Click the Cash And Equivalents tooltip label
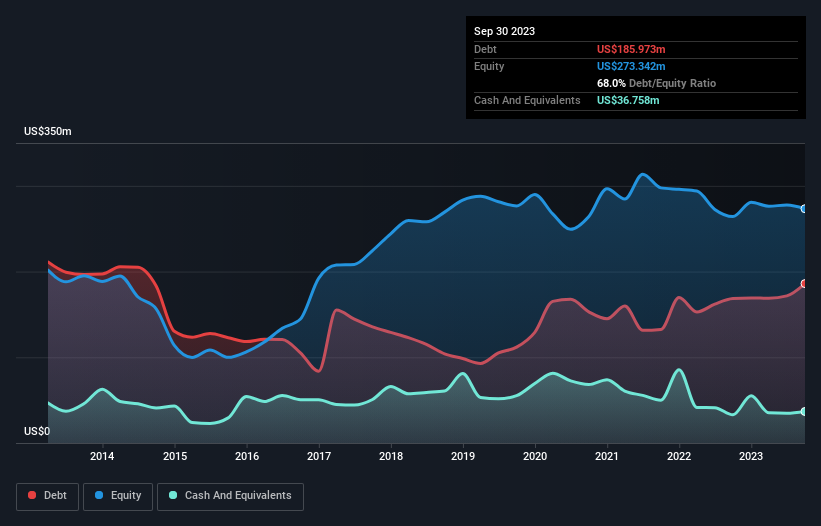This screenshot has width=821, height=526. (527, 100)
